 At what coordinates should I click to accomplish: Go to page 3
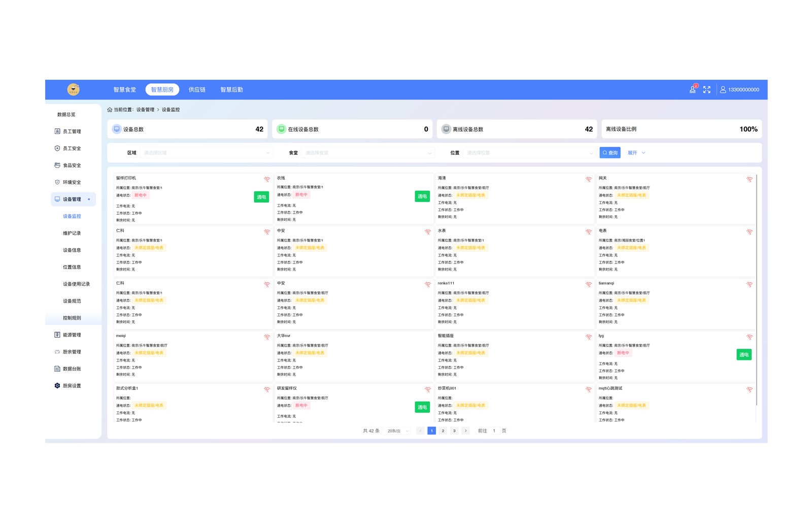[x=454, y=431]
